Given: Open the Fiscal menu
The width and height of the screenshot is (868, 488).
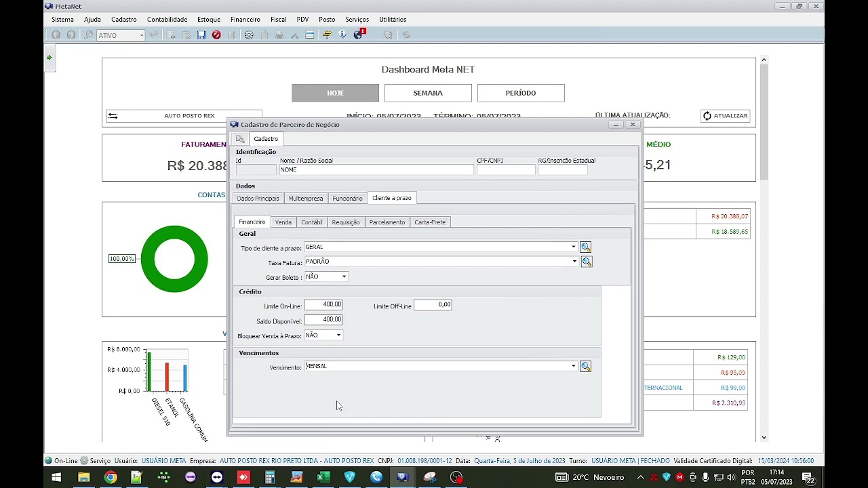Looking at the screenshot, I should point(279,20).
